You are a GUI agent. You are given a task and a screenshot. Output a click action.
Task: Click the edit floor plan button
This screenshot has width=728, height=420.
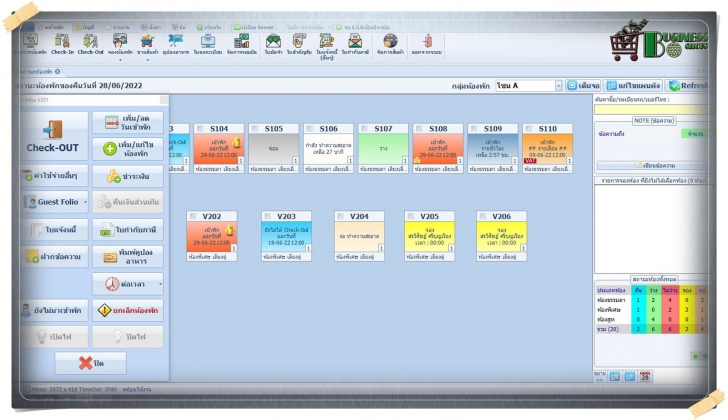(633, 85)
